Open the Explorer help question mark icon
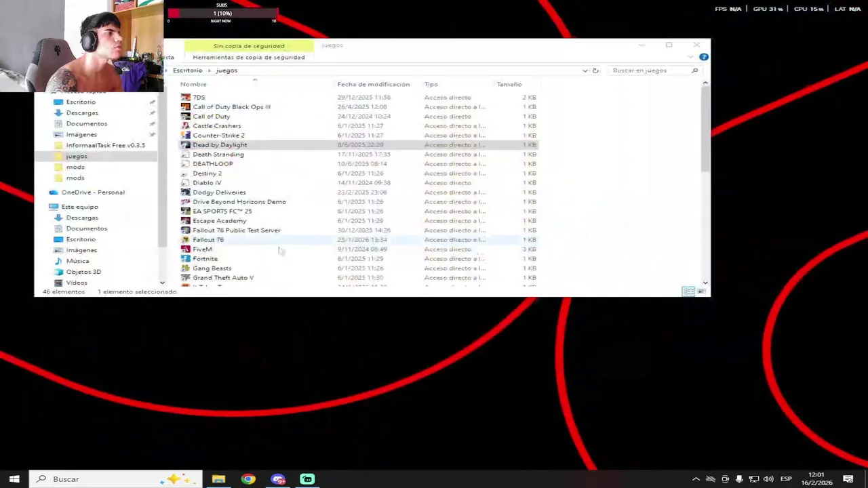The width and height of the screenshot is (868, 488). [704, 57]
